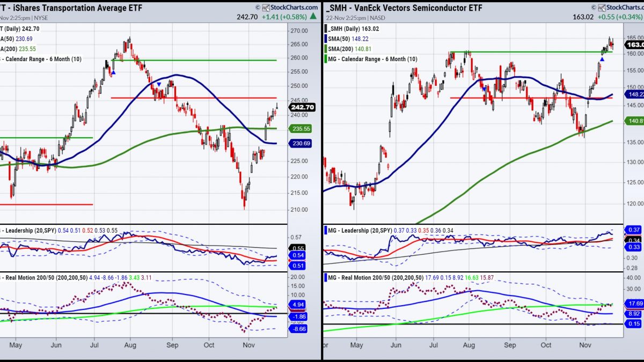644x362 pixels.
Task: Click the 120.00 price axis label
Action: (634, 204)
